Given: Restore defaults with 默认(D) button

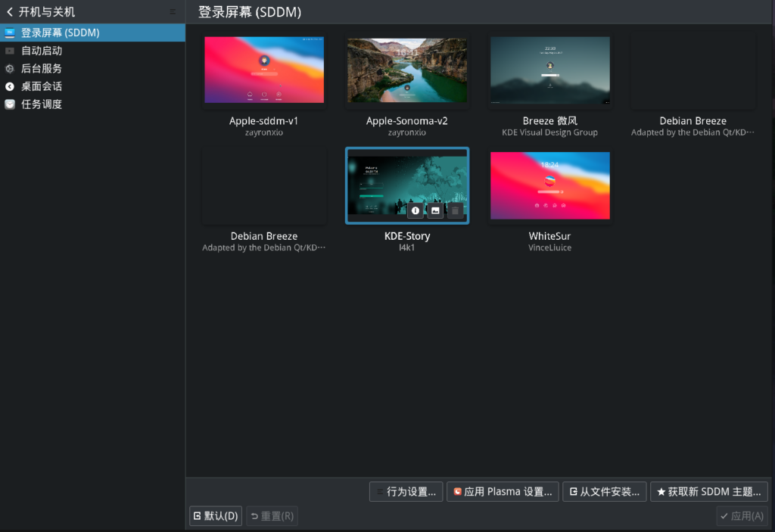Looking at the screenshot, I should click(216, 515).
